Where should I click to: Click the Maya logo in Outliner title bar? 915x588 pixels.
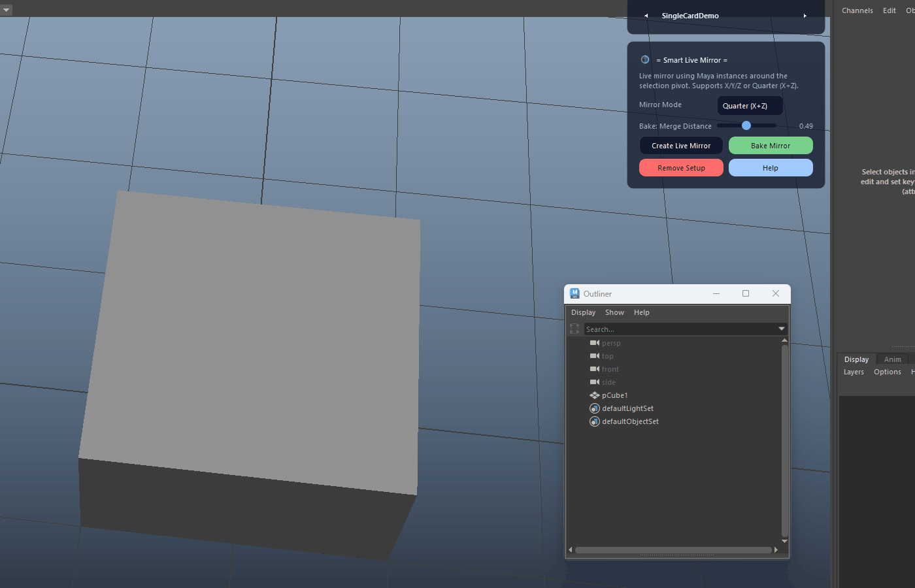tap(574, 293)
